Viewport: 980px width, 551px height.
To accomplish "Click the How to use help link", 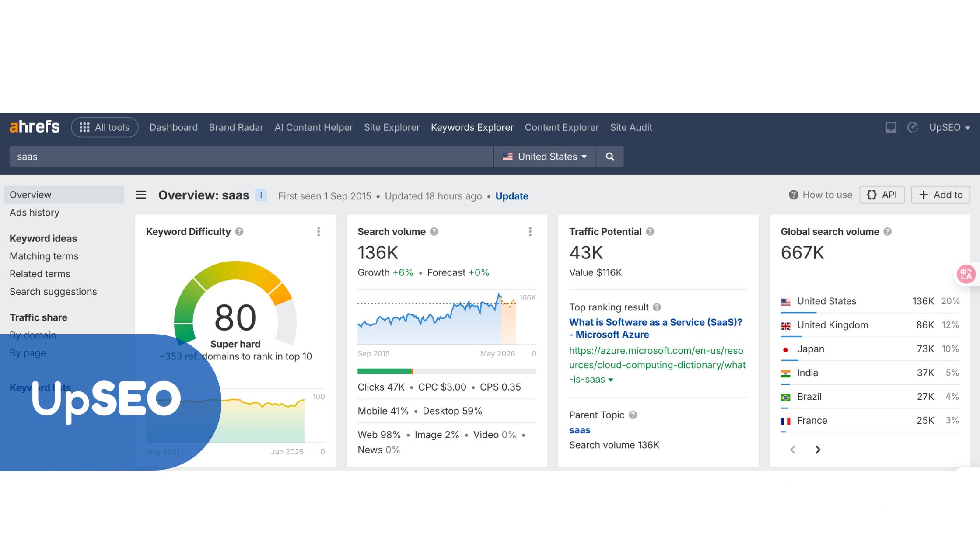I will coord(821,195).
